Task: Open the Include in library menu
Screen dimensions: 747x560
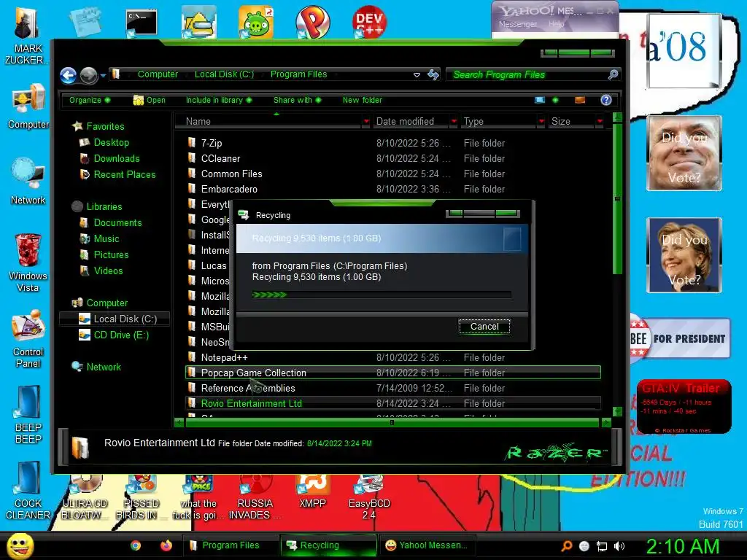Action: click(x=219, y=100)
